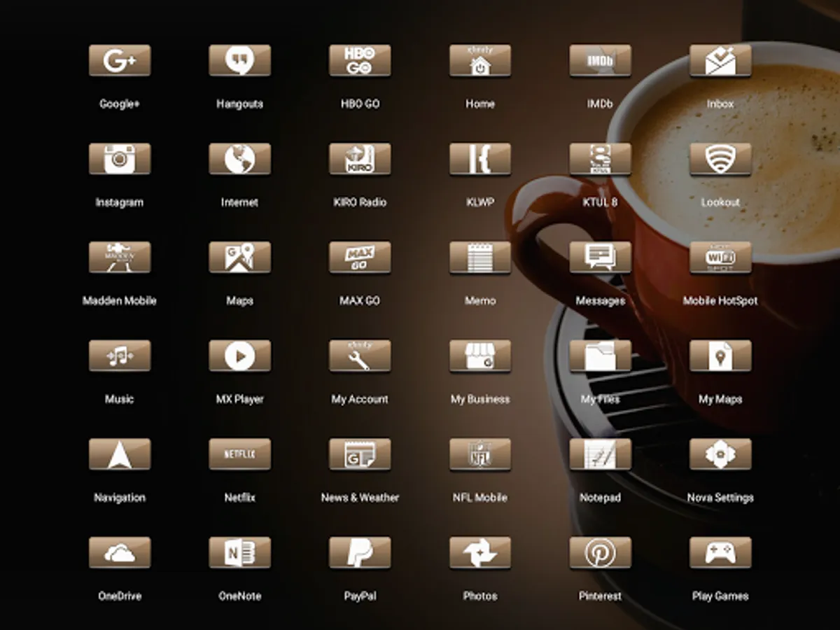Open the Maps app icon
The width and height of the screenshot is (840, 630).
(x=239, y=258)
